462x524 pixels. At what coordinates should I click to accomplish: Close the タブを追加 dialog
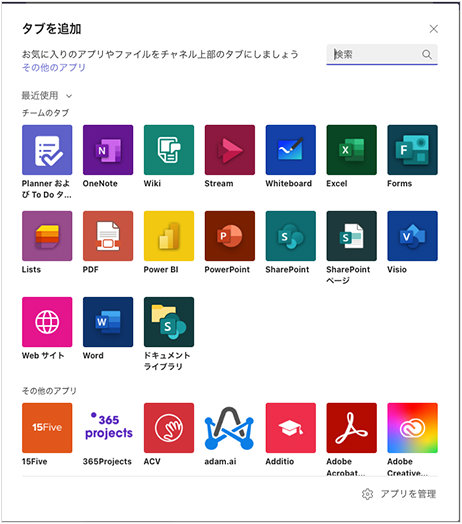point(434,29)
